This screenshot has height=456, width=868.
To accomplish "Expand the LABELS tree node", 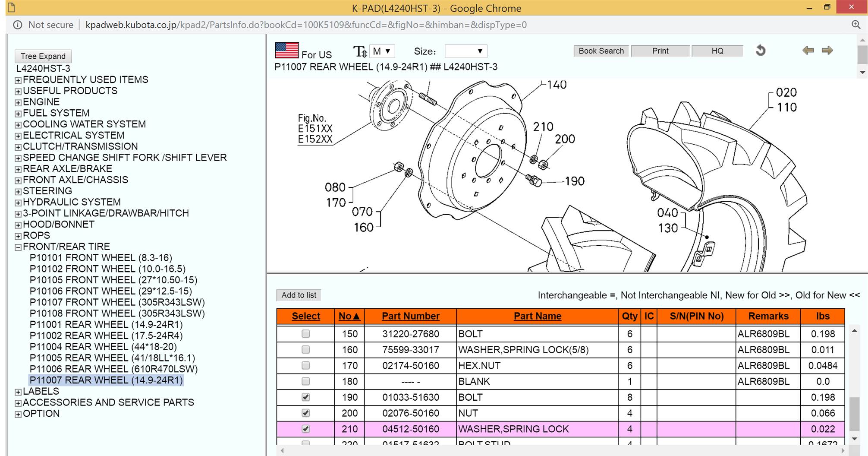I will 18,392.
